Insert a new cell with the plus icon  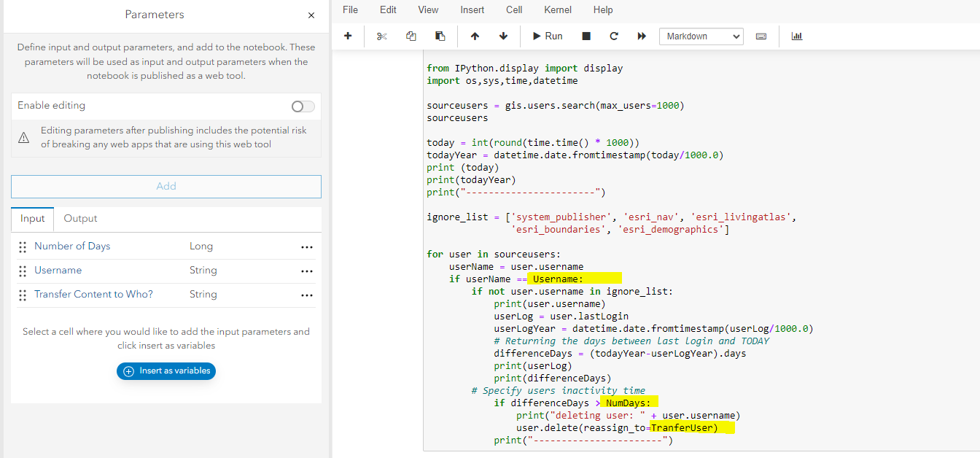348,36
